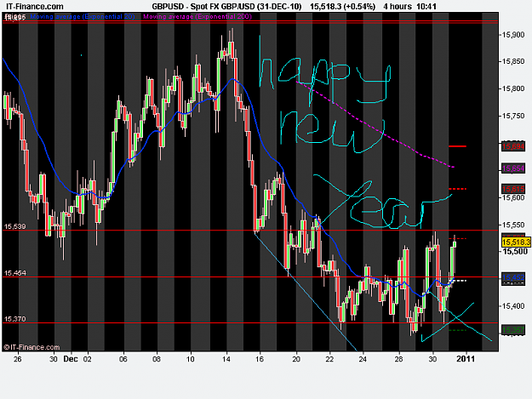The width and height of the screenshot is (532, 399).
Task: Click the '4 hours' timeframe label
Action: (x=398, y=7)
